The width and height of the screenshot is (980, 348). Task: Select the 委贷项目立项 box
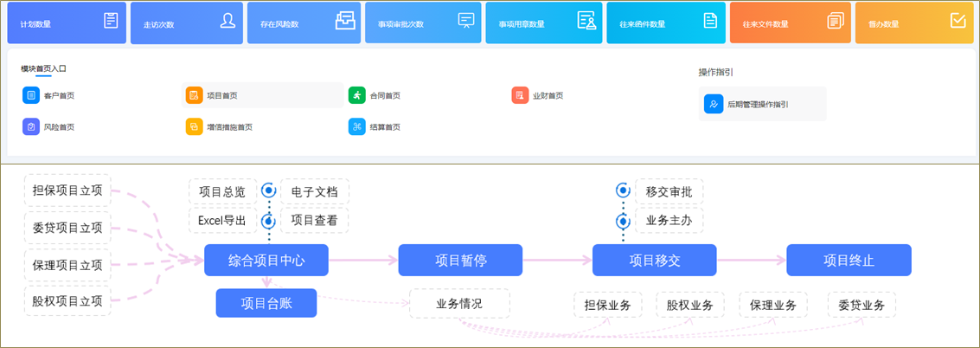(67, 227)
